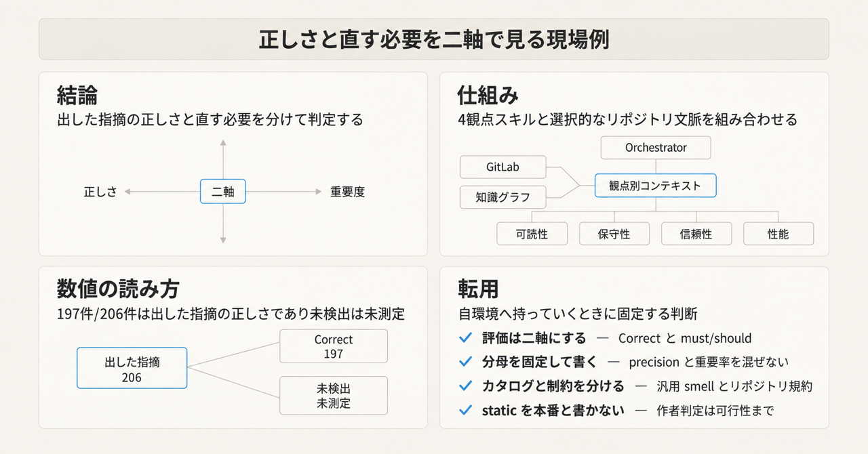Select the Correct 197 box
Screen dimensions: 868x454
point(334,346)
